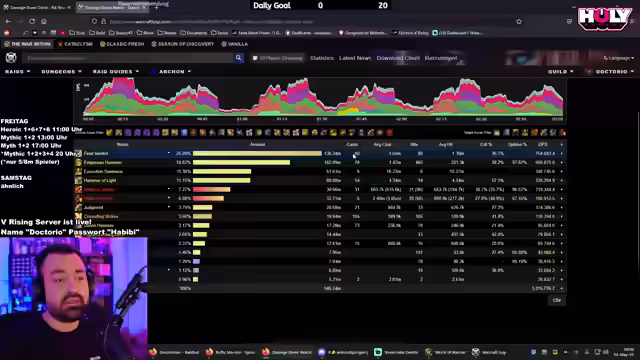Bookmark this page with the star icon
The height and width of the screenshot is (360, 640).
[x=519, y=21]
